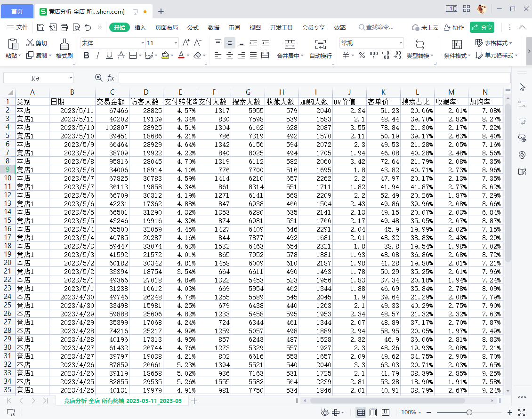Toggle Bold formatting

86,56
